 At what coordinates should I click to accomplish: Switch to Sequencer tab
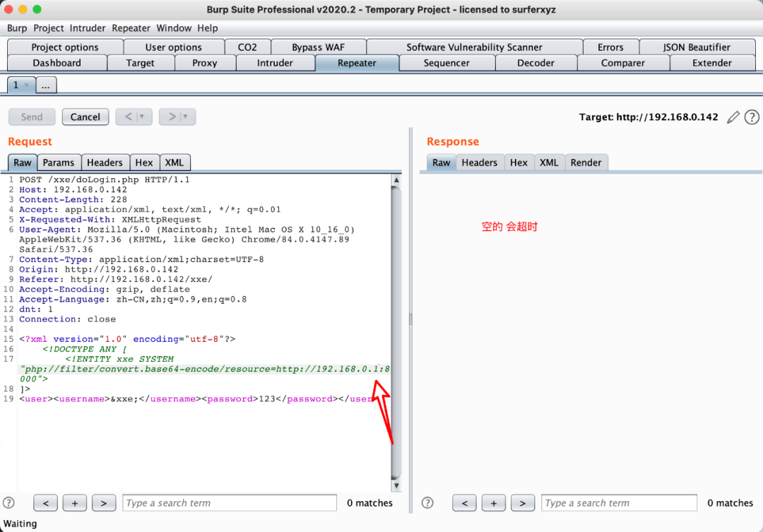(446, 63)
